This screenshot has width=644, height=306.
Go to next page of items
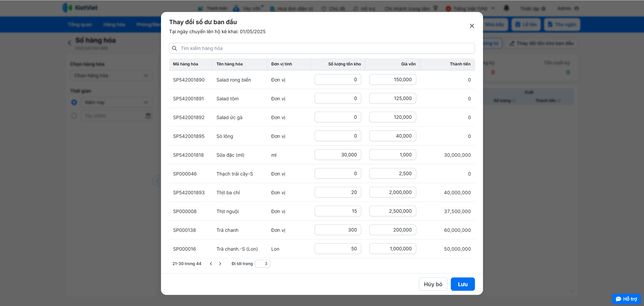[x=220, y=264]
